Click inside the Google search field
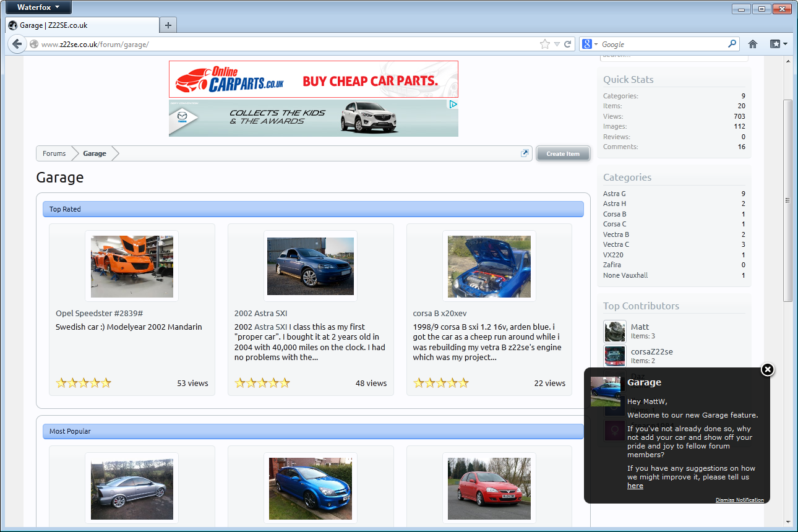The image size is (798, 532). (663, 44)
